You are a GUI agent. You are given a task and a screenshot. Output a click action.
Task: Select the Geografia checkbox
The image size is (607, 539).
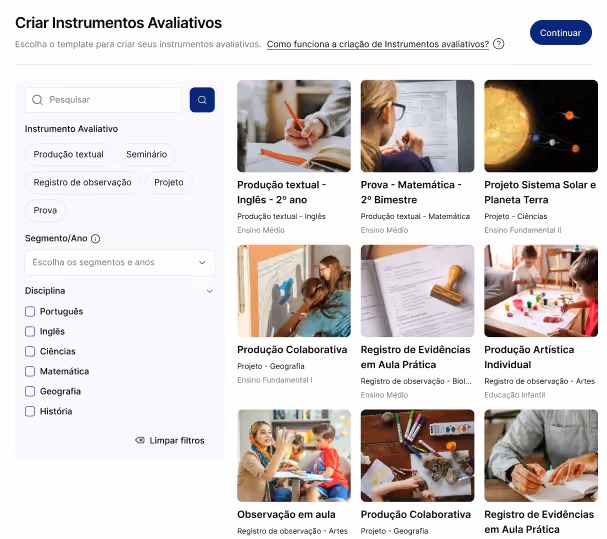point(30,391)
